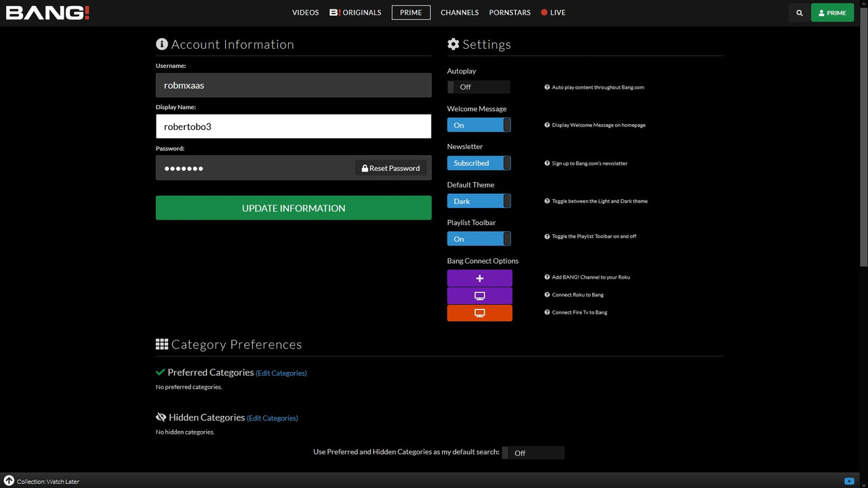This screenshot has width=868, height=488.
Task: Toggle the Playlist Toolbar switch
Action: pos(479,239)
